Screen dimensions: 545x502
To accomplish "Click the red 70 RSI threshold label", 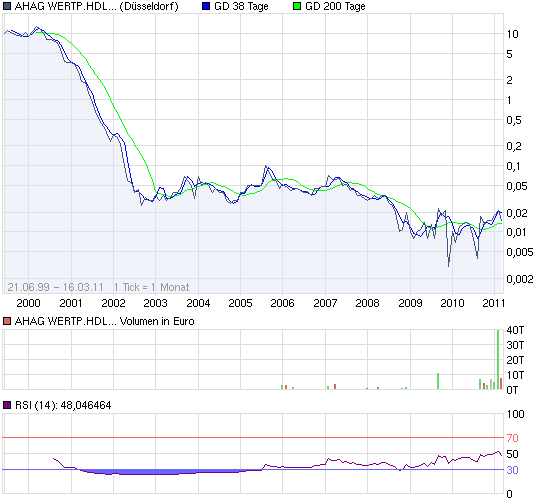I will point(512,438).
